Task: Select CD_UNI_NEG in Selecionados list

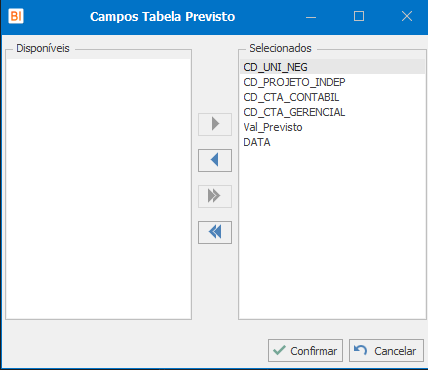Action: pos(332,67)
